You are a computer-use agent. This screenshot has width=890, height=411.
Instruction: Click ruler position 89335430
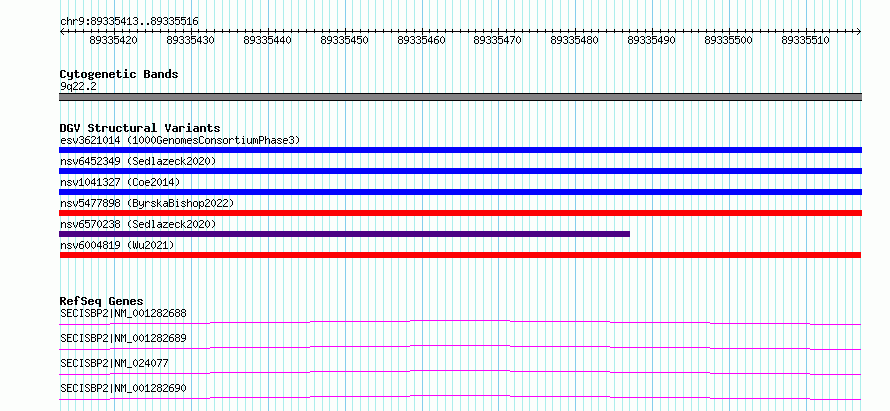pyautogui.click(x=191, y=40)
